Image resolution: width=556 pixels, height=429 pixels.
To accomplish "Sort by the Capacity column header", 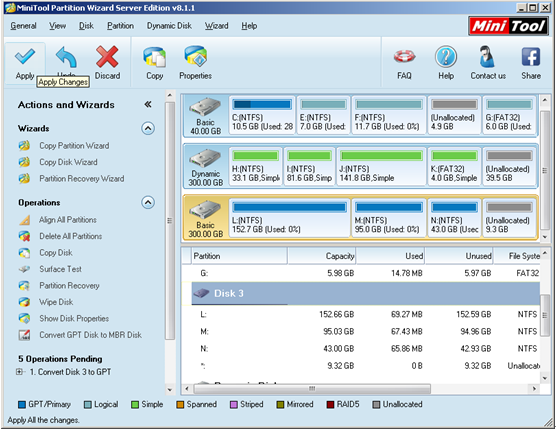I will pos(322,256).
